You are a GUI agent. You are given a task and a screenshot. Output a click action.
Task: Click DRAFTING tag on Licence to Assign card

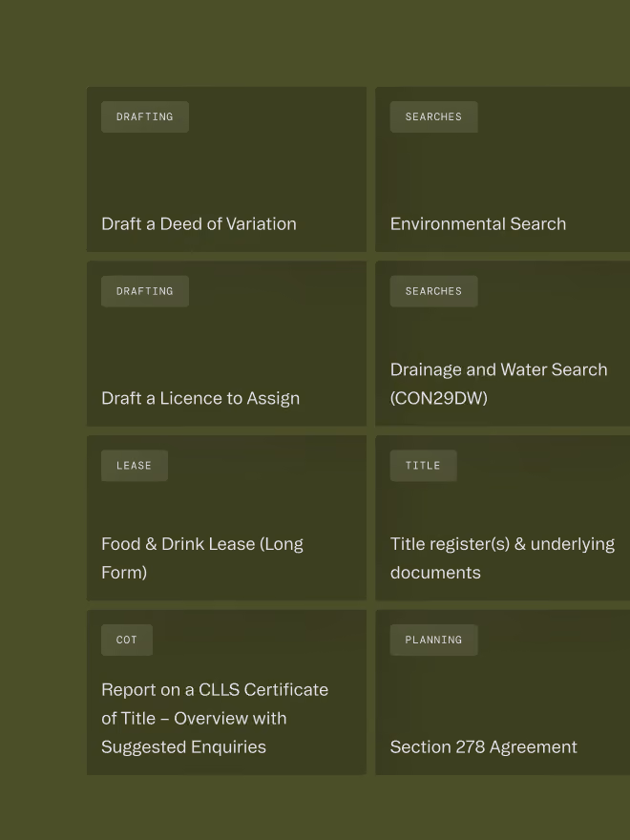click(x=145, y=291)
